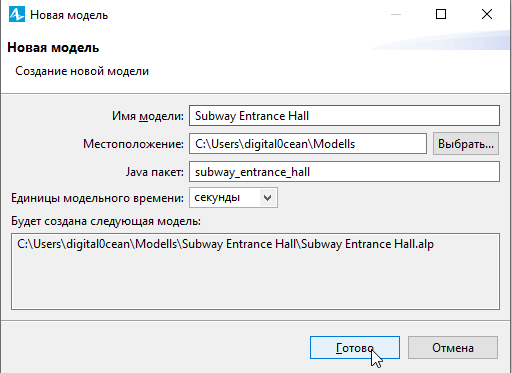Click the Местоположение label
The width and height of the screenshot is (512, 373).
(x=133, y=144)
